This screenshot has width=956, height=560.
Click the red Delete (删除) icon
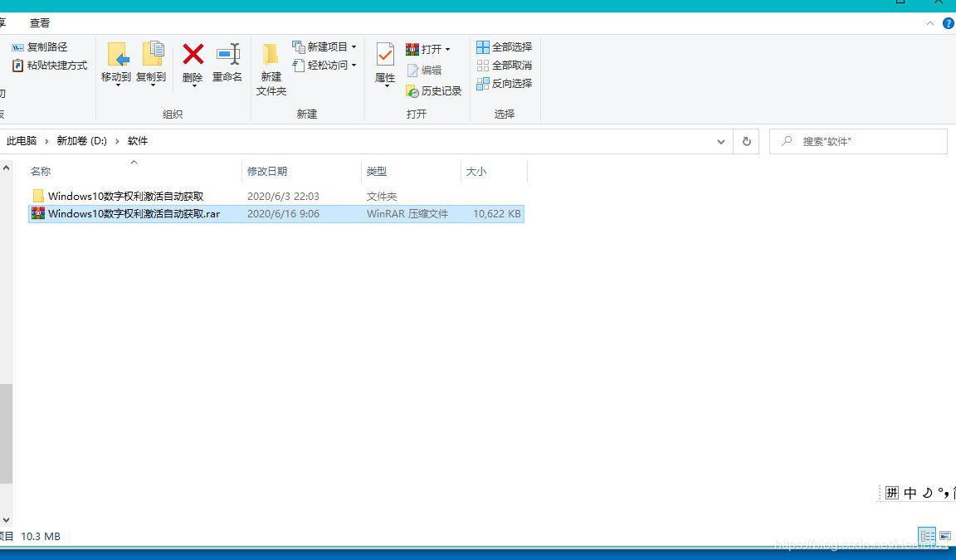coord(193,54)
